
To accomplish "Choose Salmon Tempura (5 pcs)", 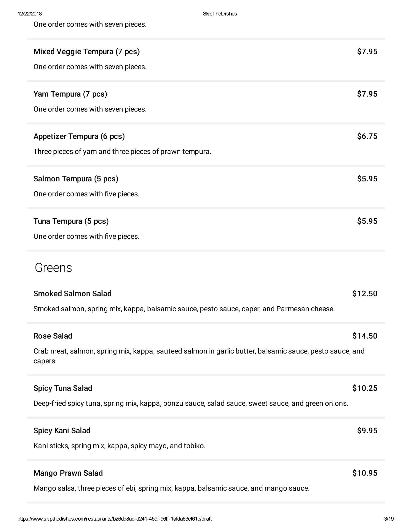I will tap(76, 179).
